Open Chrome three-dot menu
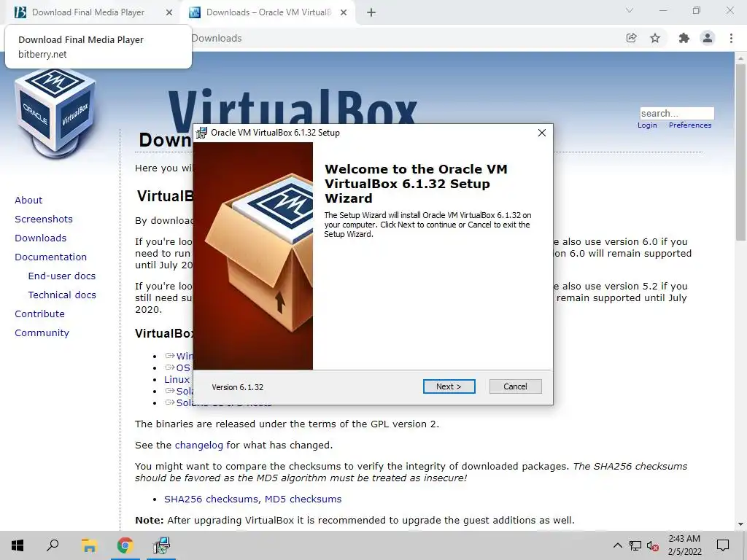 coord(731,38)
